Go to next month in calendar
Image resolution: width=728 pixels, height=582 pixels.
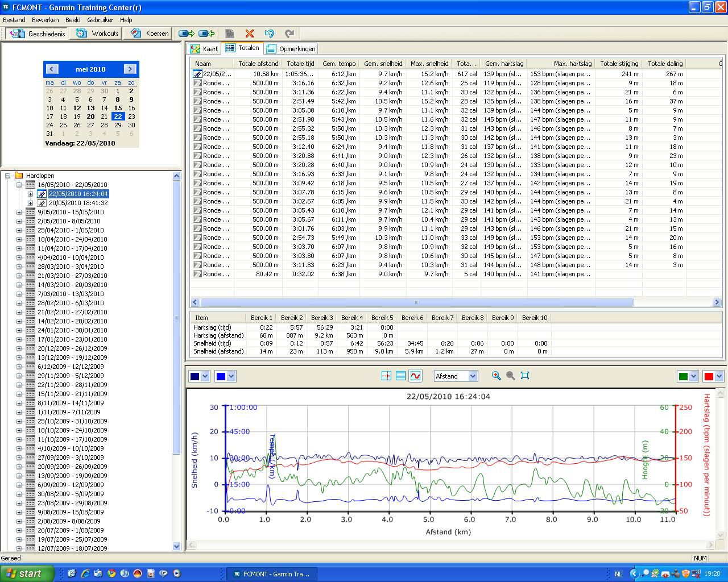click(130, 69)
